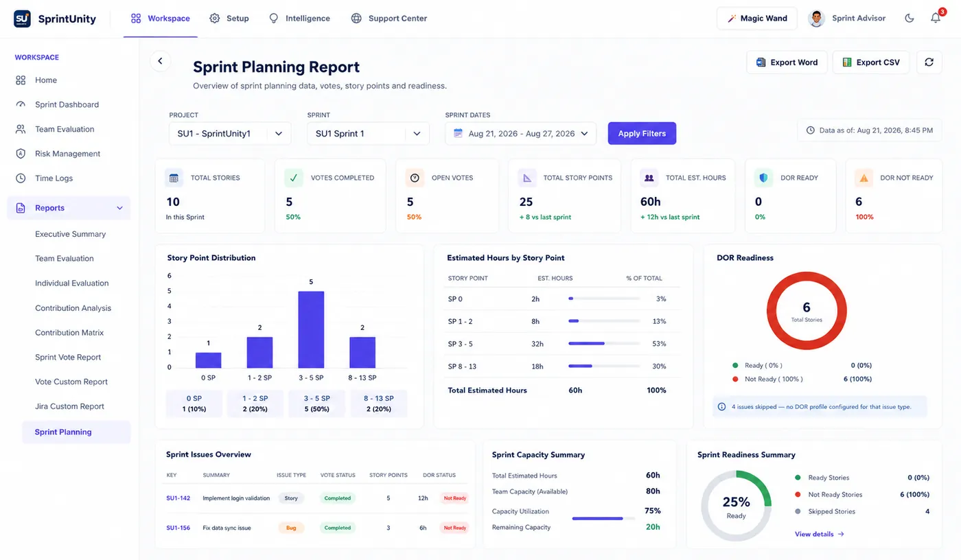This screenshot has height=560, width=961.
Task: Open Team Evaluation under Reports
Action: tap(65, 259)
